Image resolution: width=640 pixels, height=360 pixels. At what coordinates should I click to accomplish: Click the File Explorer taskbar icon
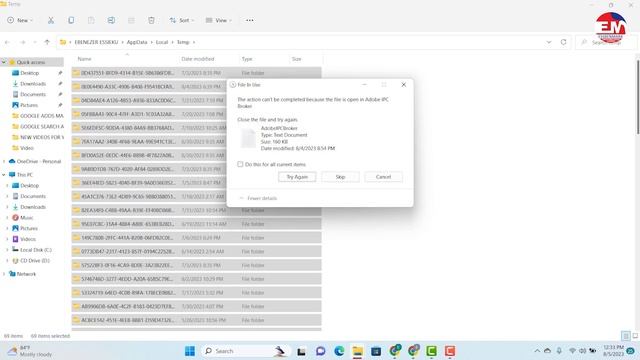[358, 351]
